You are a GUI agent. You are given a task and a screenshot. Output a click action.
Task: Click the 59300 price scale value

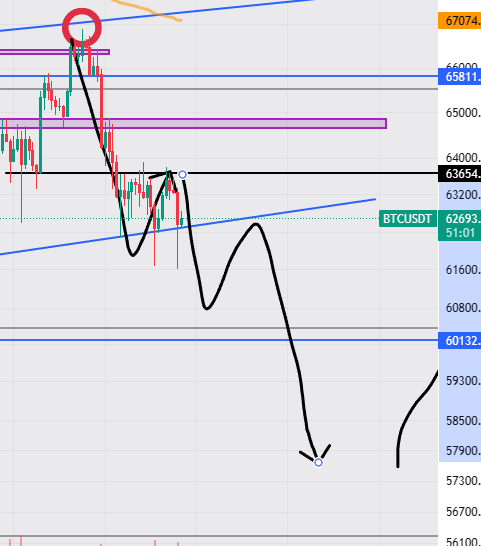pos(463,381)
